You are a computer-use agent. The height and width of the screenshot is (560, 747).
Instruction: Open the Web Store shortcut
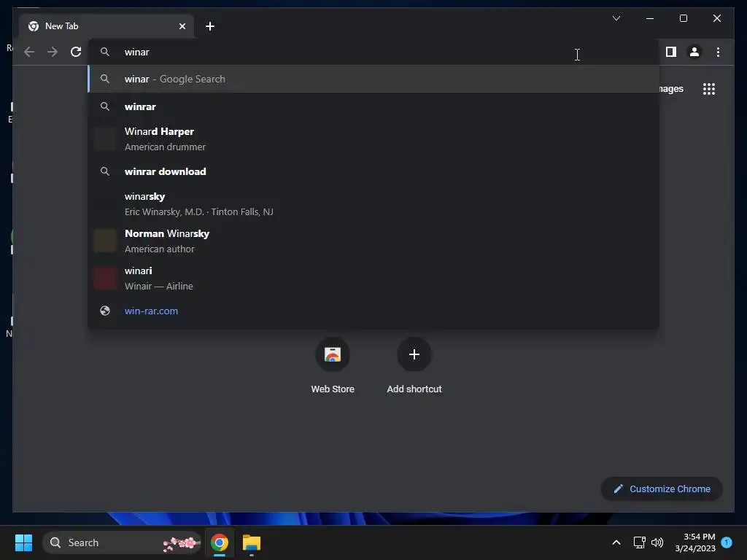(x=333, y=365)
